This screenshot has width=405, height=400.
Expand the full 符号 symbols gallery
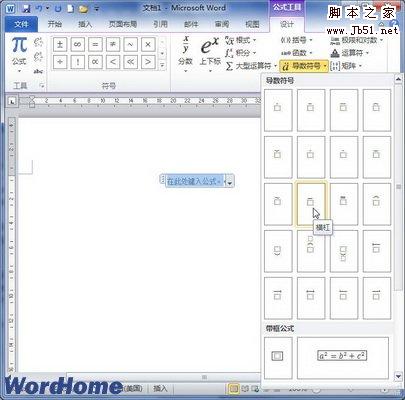point(162,65)
